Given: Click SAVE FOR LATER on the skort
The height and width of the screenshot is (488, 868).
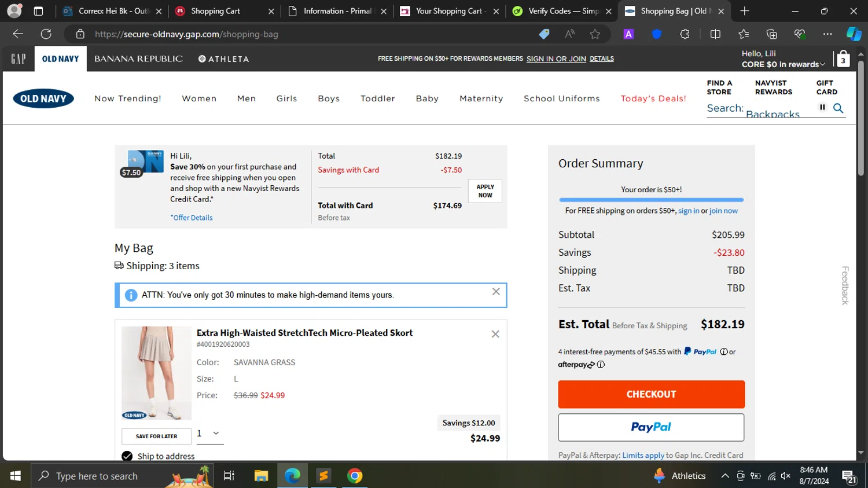Looking at the screenshot, I should tap(156, 436).
